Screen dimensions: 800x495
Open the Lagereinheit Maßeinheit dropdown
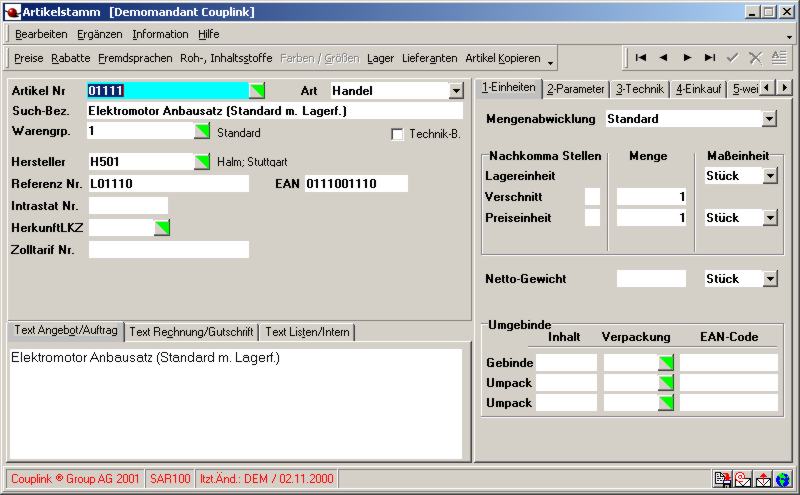click(769, 176)
